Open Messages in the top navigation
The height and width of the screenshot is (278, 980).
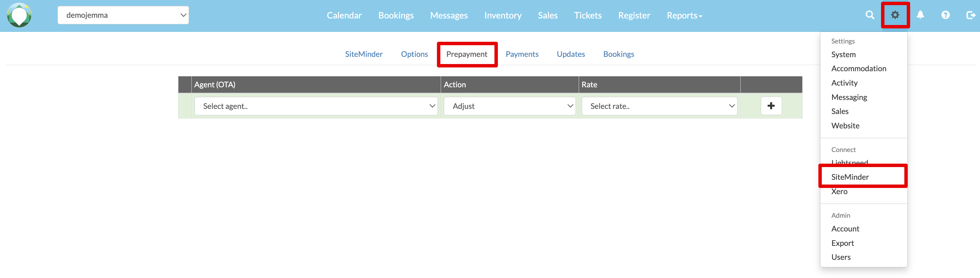[x=449, y=15]
